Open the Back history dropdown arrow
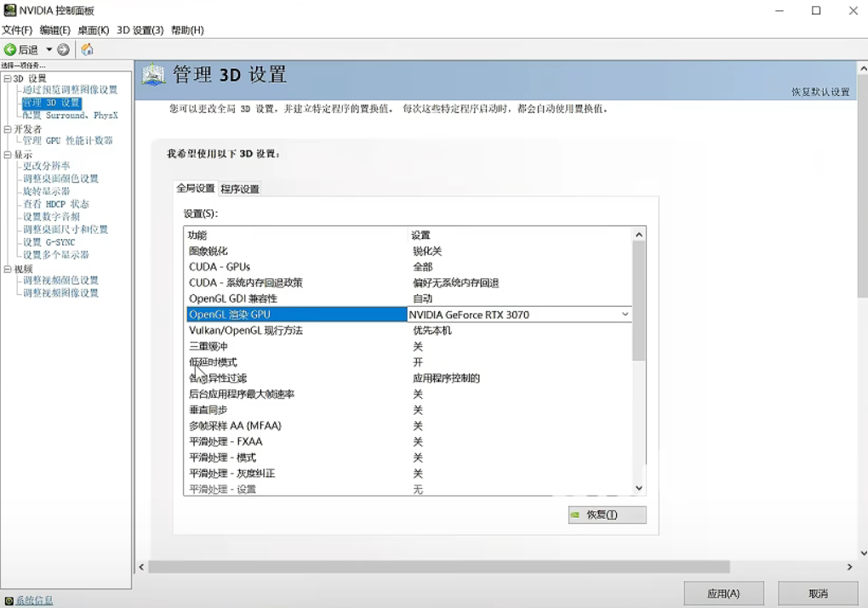 pos(49,50)
